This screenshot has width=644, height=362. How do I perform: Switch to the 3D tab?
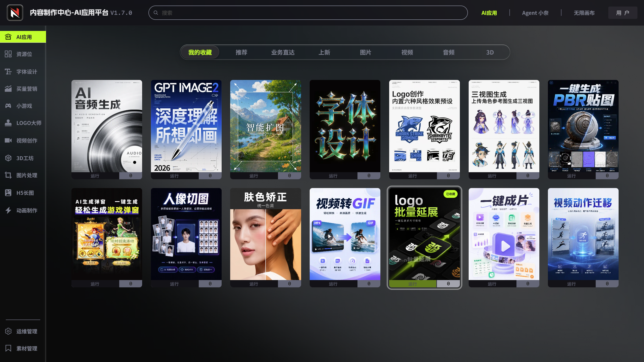490,52
